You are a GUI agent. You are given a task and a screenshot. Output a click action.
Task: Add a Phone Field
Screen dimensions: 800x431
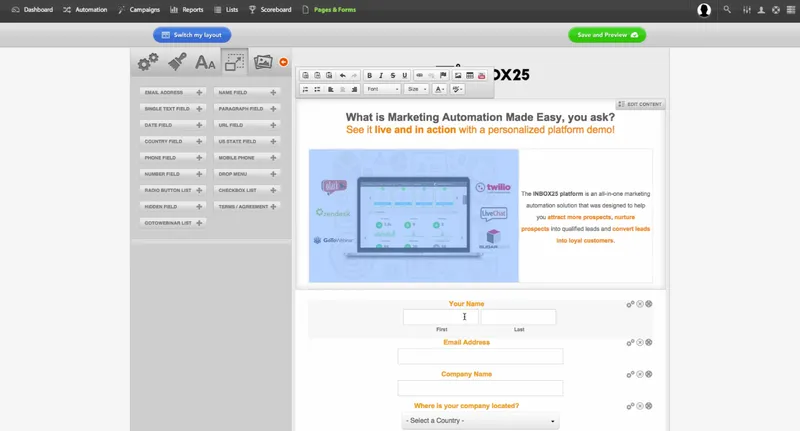click(173, 158)
